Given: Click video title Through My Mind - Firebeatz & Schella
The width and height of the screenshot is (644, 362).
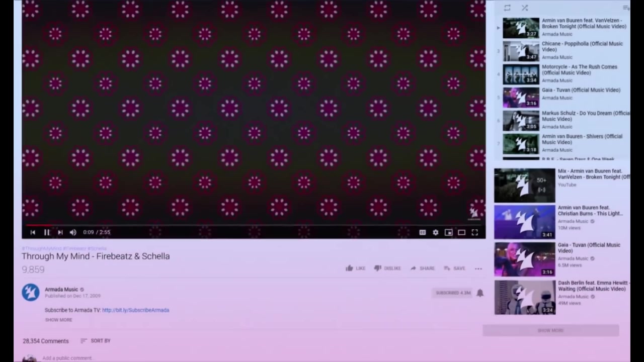Looking at the screenshot, I should tap(96, 256).
